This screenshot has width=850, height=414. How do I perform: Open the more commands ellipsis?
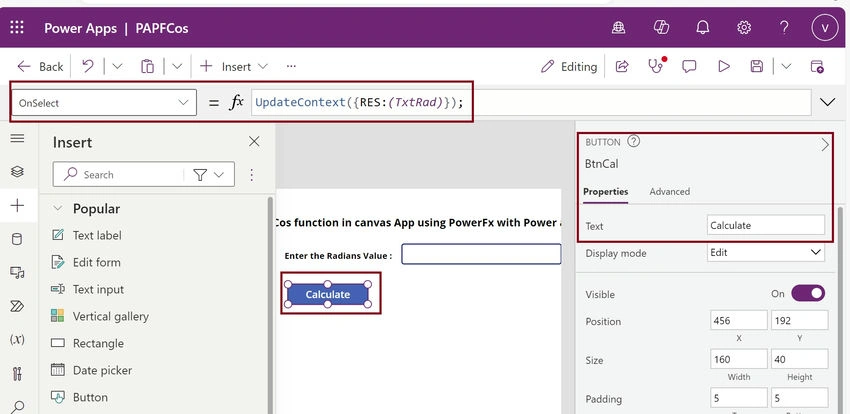click(291, 66)
